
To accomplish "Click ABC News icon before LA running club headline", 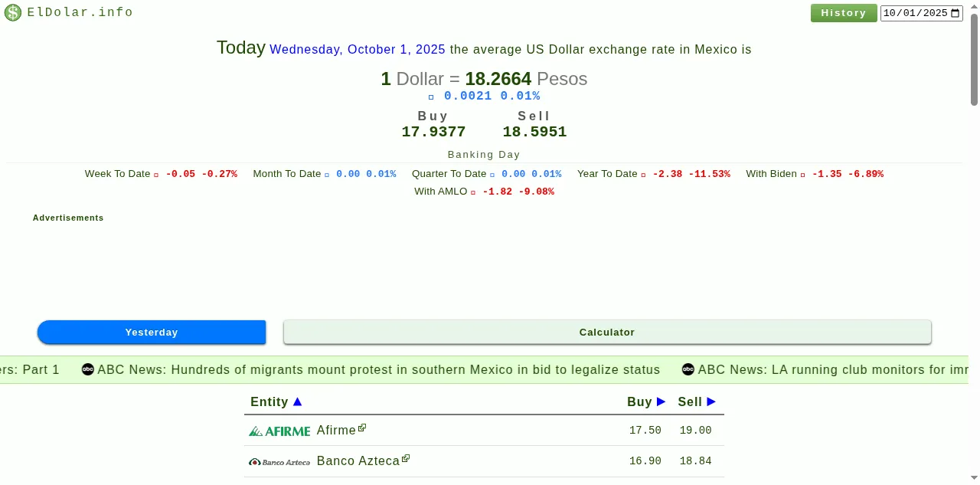I will pos(688,369).
